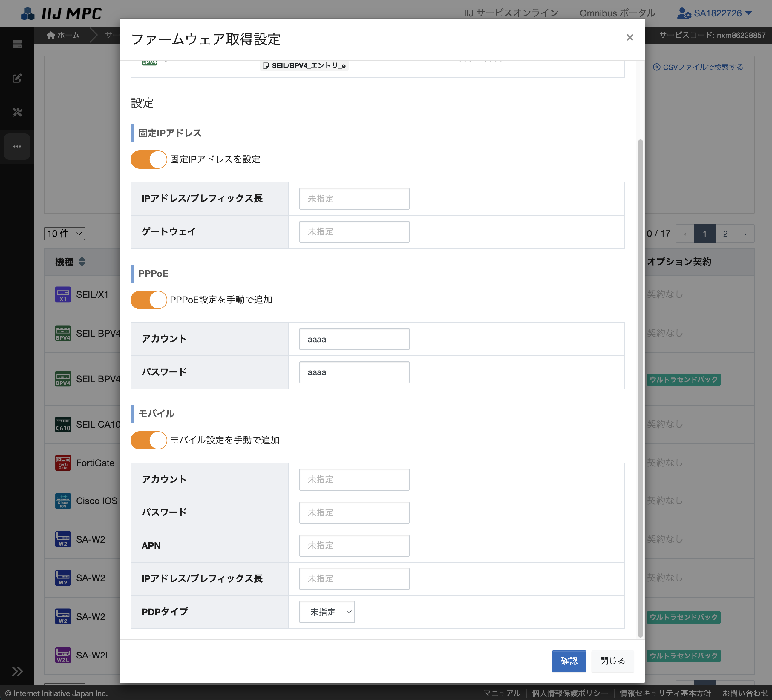Click the Cisco IOS device icon
Viewport: 772px width, 700px height.
(x=63, y=501)
